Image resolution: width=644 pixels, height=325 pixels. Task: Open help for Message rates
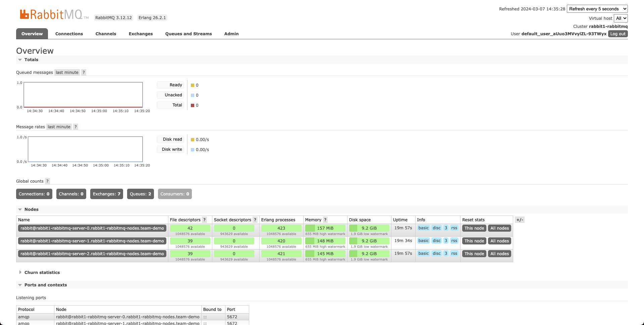(x=76, y=127)
